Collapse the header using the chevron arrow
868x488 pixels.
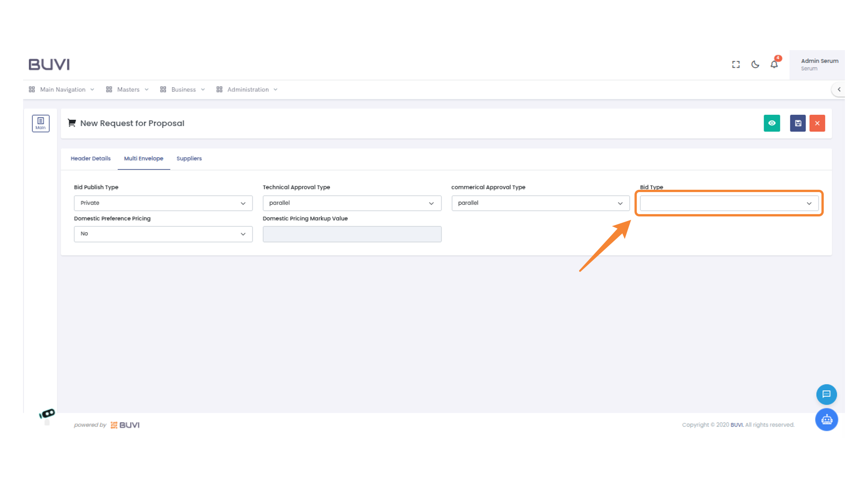click(839, 89)
